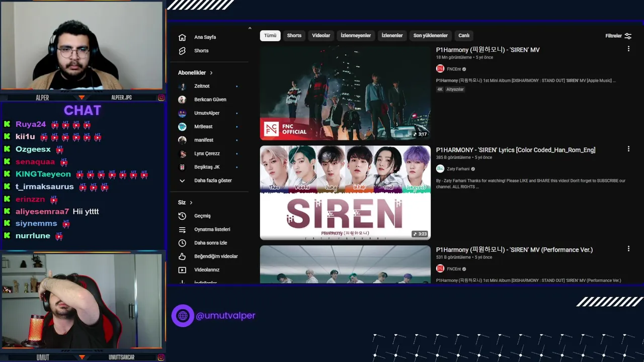Select the Shorts filter chip
The height and width of the screenshot is (362, 644).
(294, 36)
